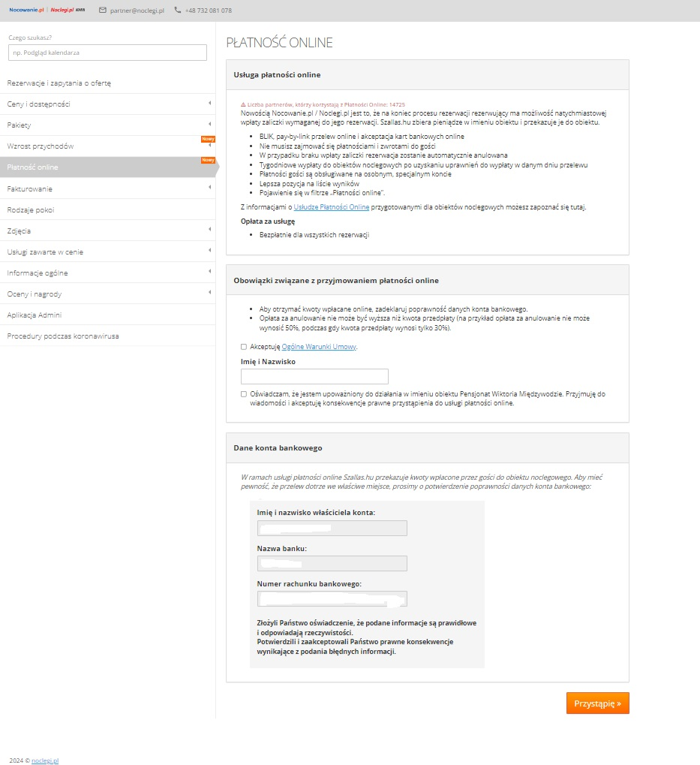
Task: Expand the Fakturowanie submenu arrow
Action: click(209, 188)
